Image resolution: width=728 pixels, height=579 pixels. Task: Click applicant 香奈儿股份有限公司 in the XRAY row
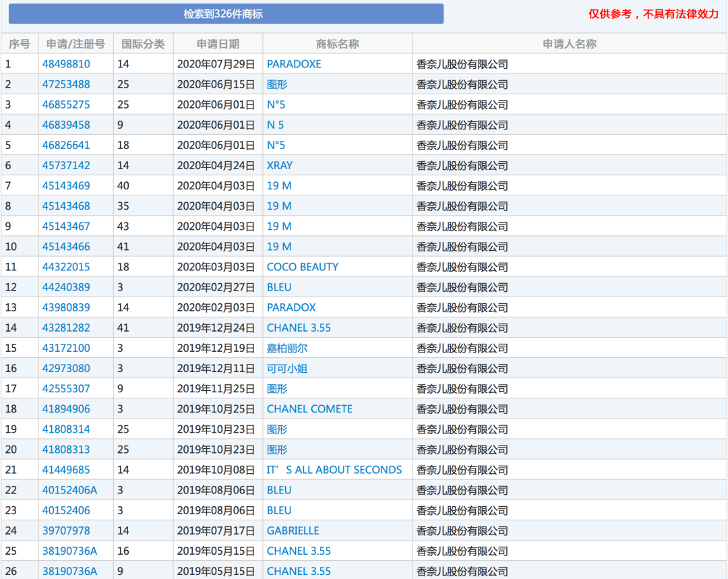(462, 165)
